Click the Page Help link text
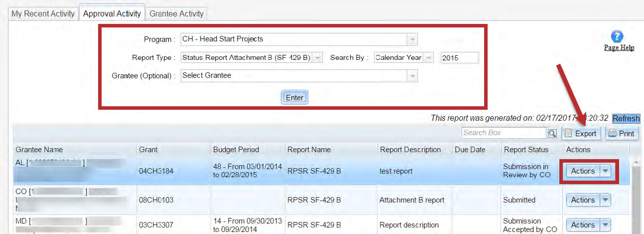The width and height of the screenshot is (644, 234). click(619, 48)
